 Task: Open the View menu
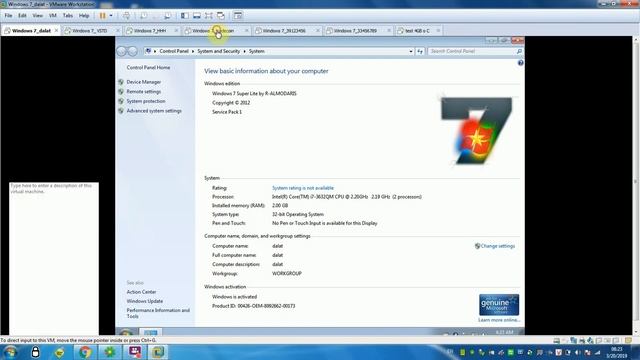coord(38,16)
